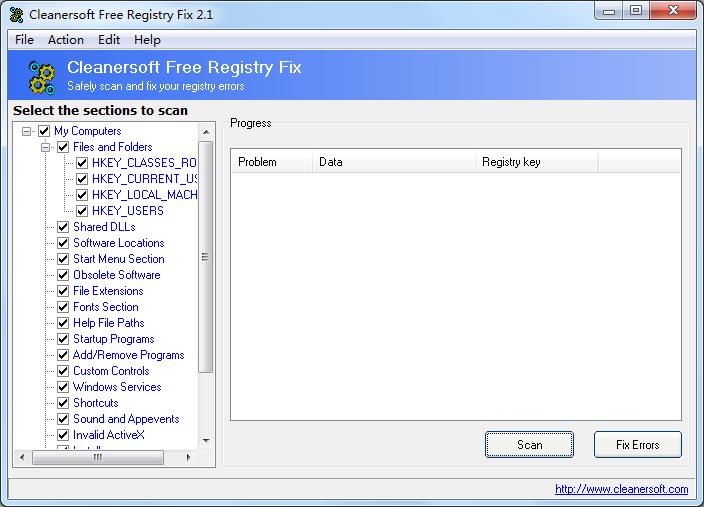Screen dimensions: 704x507
Task: Select the Invalid ActiveX tree item
Action: [x=109, y=435]
